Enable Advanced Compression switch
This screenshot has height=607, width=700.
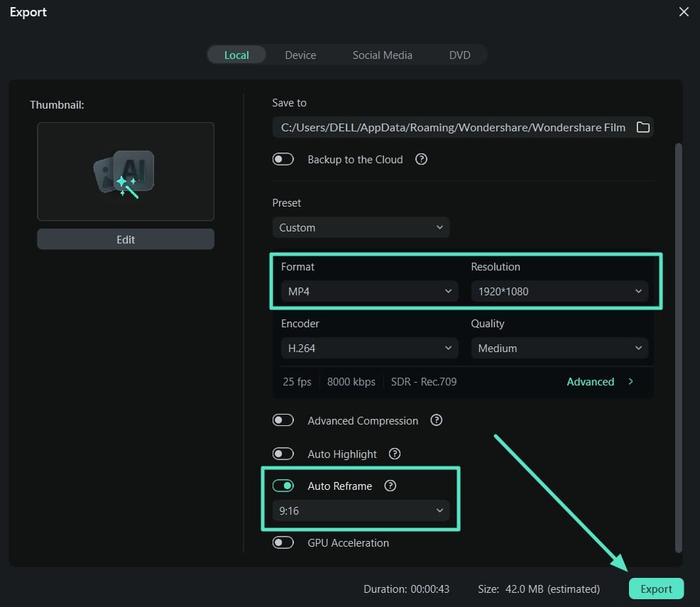(x=283, y=420)
